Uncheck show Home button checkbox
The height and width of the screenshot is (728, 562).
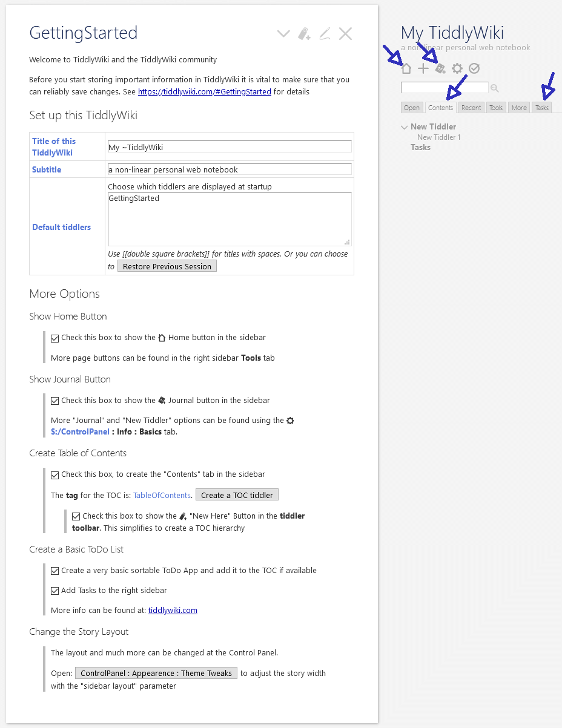point(55,338)
